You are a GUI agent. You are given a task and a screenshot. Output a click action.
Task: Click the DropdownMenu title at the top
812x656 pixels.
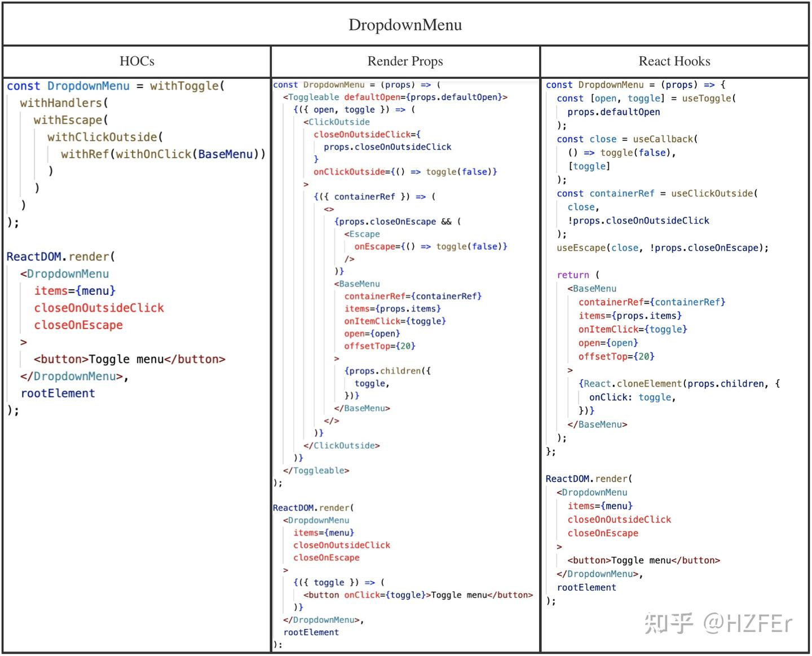(405, 24)
